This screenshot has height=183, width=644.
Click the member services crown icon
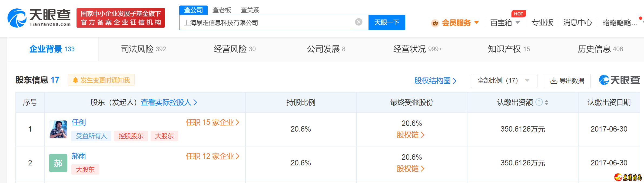(435, 23)
